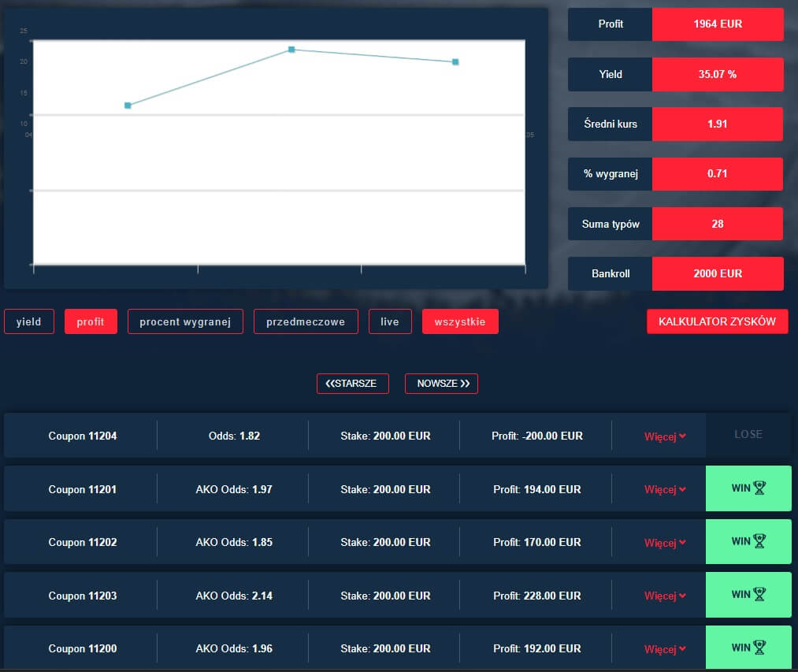Expand Więcej for Coupon 11204

(x=665, y=436)
